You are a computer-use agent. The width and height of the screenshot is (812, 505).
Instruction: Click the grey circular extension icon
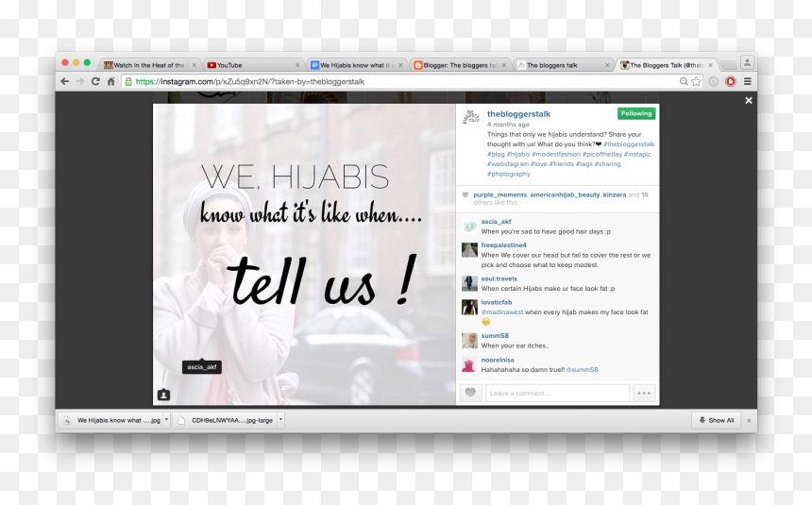[x=714, y=81]
